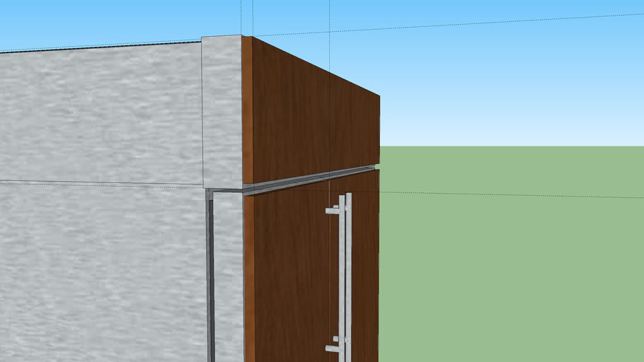644x362 pixels.
Task: Select the vertical seam in upper wood panel
Action: click(x=330, y=120)
